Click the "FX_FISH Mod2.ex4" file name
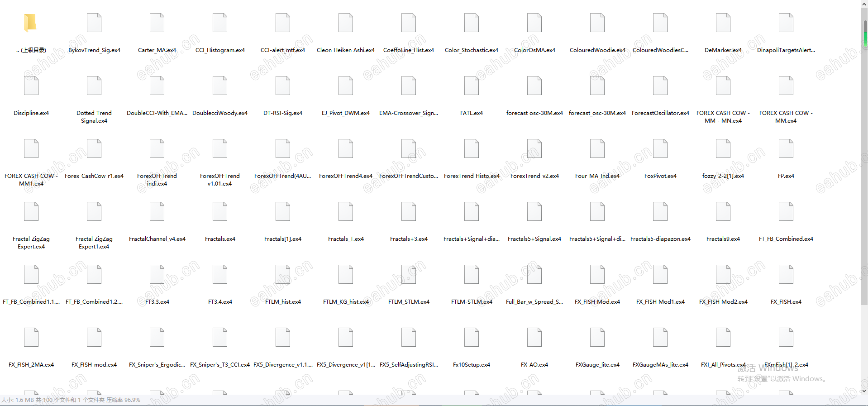 click(x=723, y=302)
